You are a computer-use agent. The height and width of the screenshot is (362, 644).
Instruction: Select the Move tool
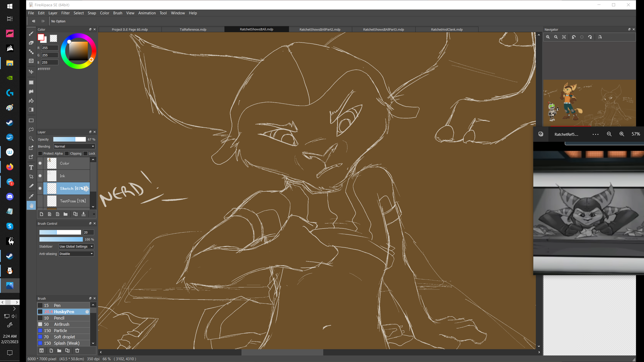31,72
